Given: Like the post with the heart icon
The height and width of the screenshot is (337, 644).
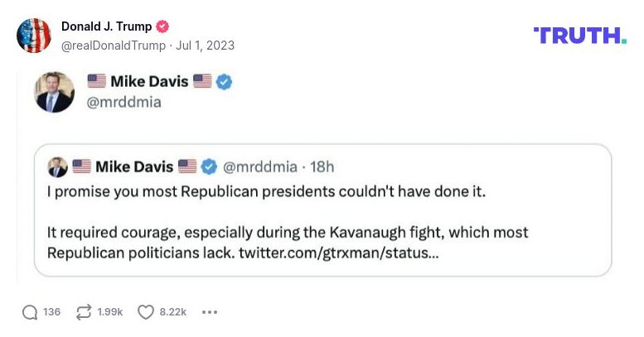Looking at the screenshot, I should point(146,312).
